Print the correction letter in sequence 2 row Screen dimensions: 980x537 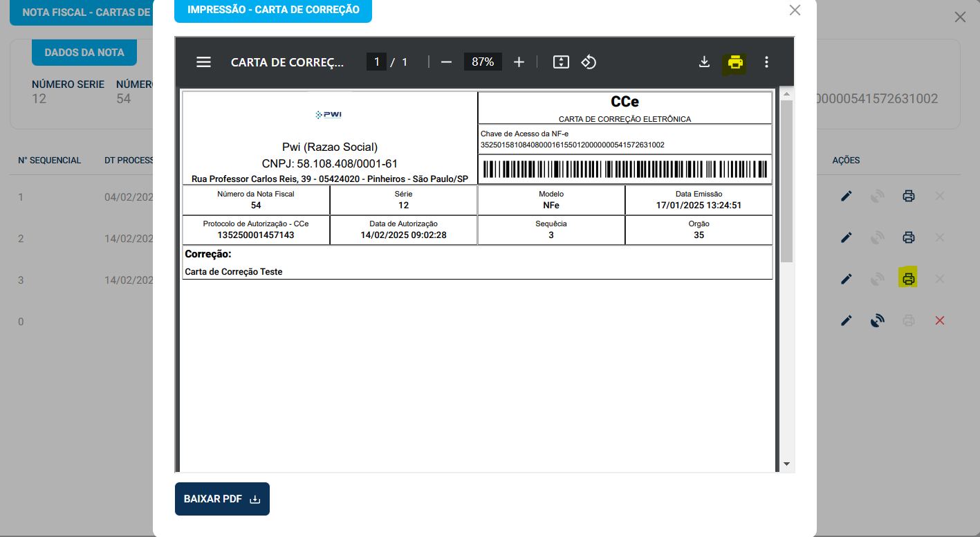coord(909,238)
